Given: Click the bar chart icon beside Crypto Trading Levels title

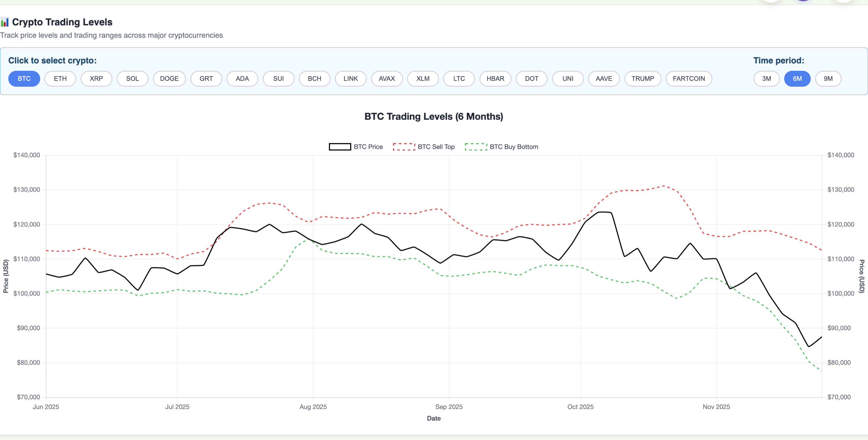Looking at the screenshot, I should (x=5, y=22).
